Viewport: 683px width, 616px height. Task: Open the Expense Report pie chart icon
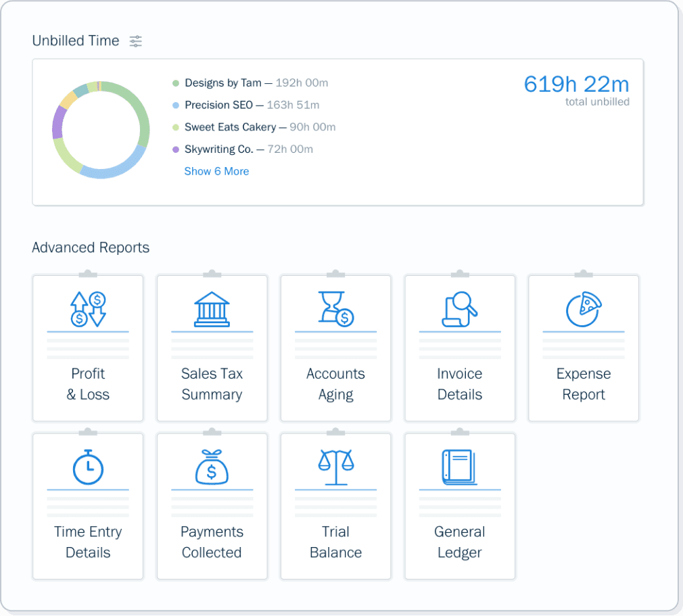coord(583,309)
